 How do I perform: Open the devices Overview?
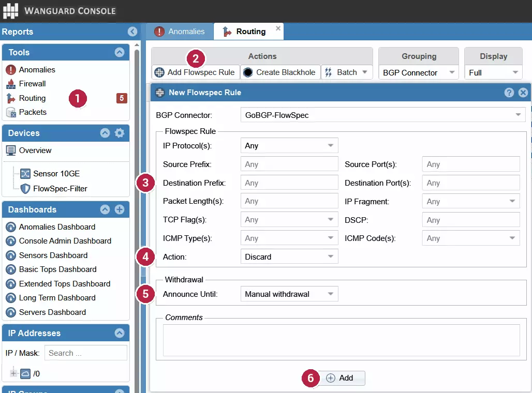(35, 150)
